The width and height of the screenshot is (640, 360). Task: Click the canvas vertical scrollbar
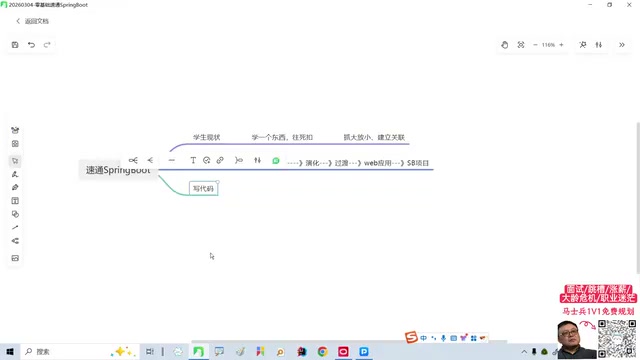pyautogui.click(x=638, y=198)
